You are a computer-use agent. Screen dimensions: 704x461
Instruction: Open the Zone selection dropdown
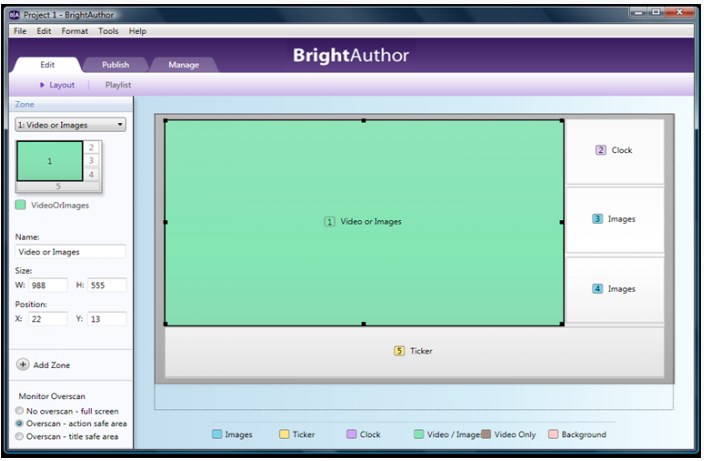click(70, 125)
